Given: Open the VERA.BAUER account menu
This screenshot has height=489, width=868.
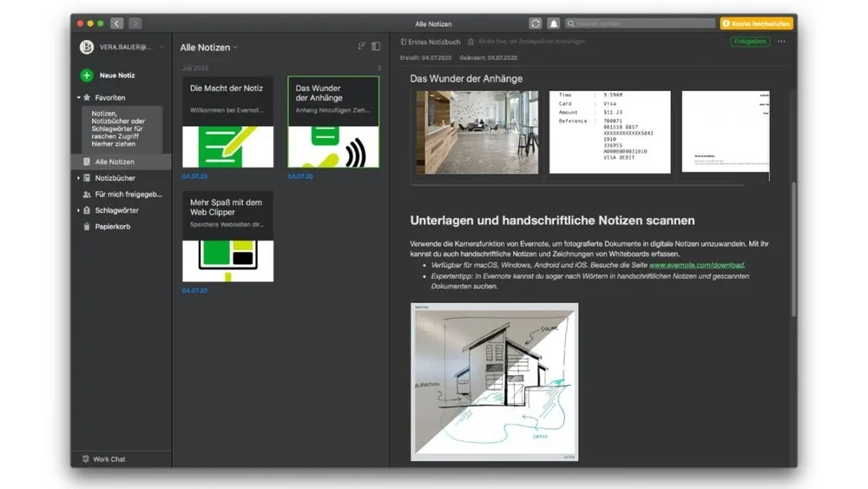Looking at the screenshot, I should 122,47.
